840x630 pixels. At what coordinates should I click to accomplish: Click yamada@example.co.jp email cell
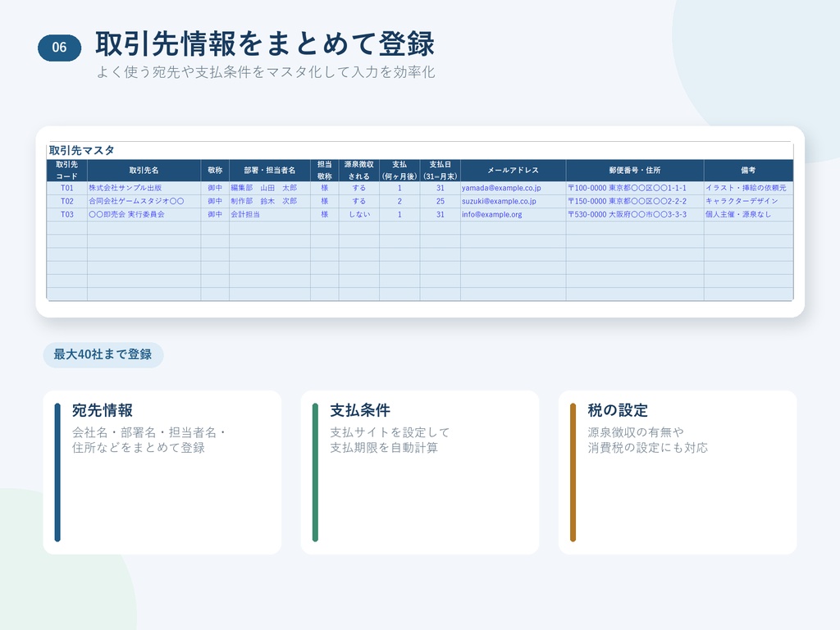coord(514,188)
